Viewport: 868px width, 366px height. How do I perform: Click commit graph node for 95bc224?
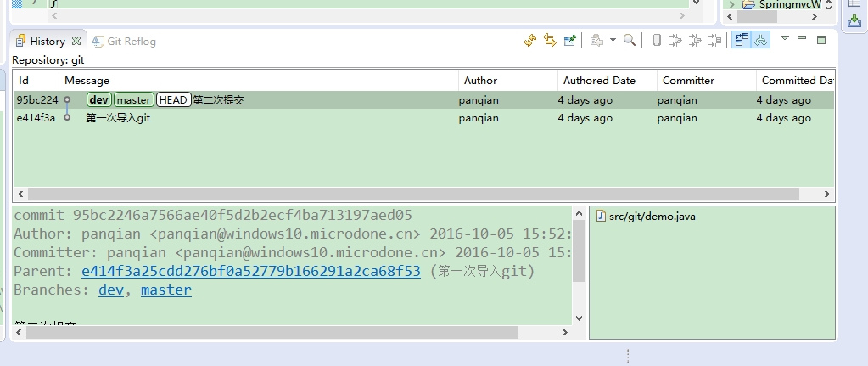(67, 99)
